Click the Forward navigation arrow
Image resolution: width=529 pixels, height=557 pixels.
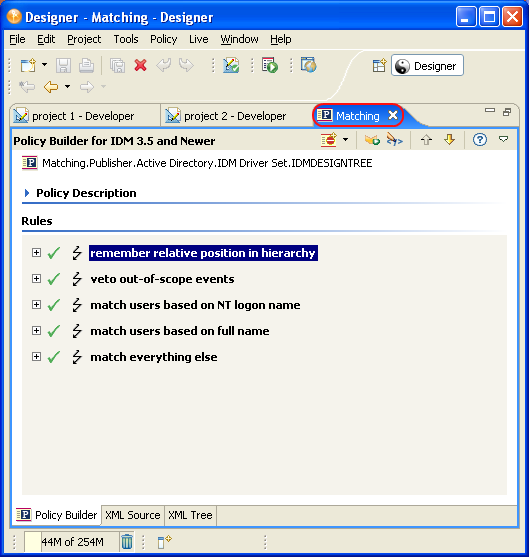tap(87, 87)
